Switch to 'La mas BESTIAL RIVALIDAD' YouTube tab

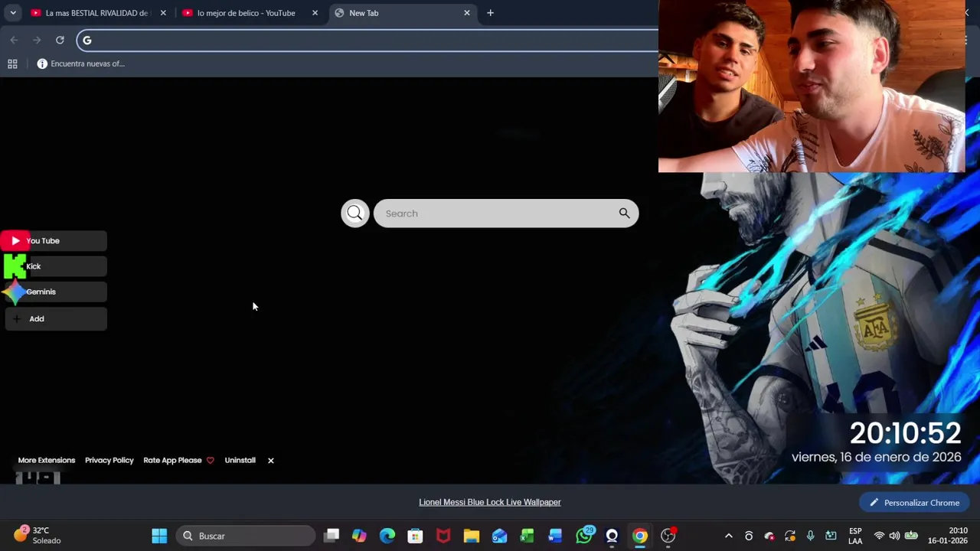(x=96, y=13)
